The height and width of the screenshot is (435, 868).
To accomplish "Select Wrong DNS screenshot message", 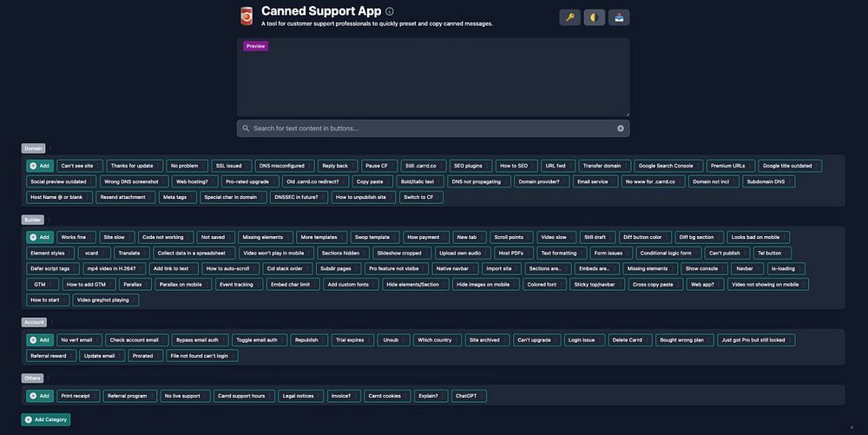I will coord(134,181).
